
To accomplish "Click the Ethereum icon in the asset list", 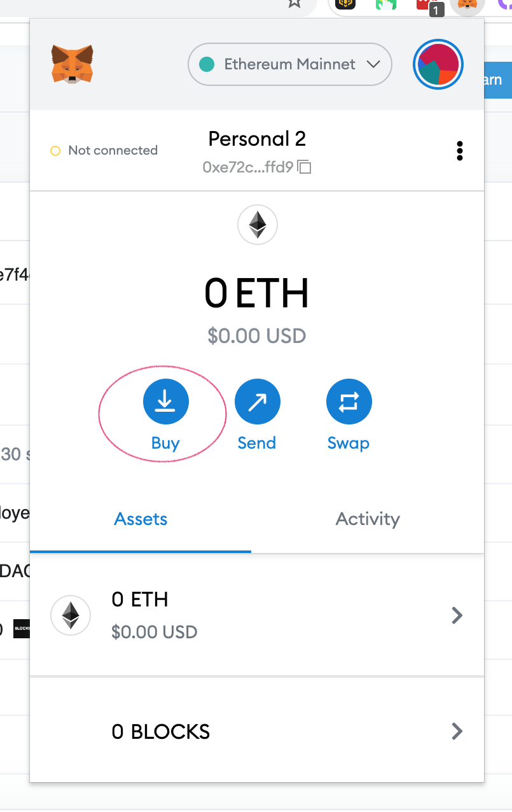I will tap(71, 615).
